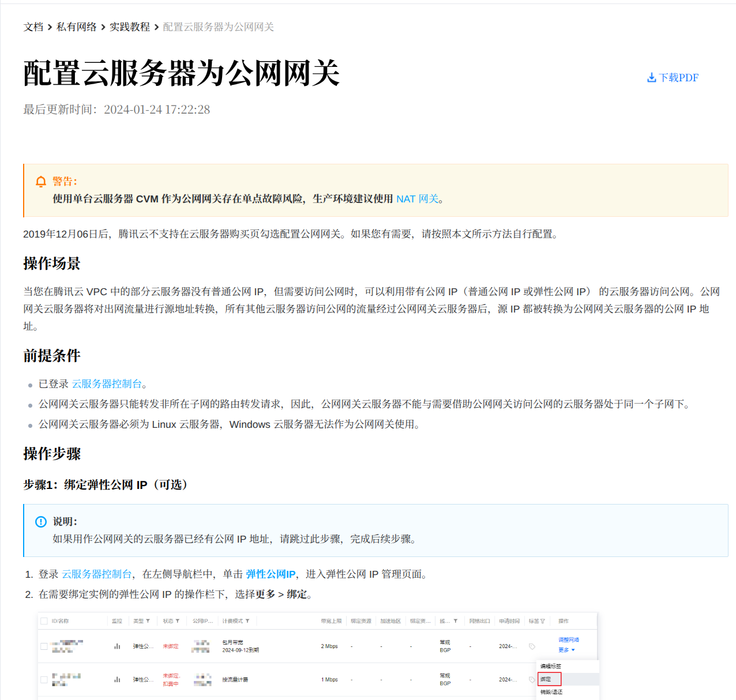
Task: Click 调整网络 in the first table row
Action: pos(569,640)
